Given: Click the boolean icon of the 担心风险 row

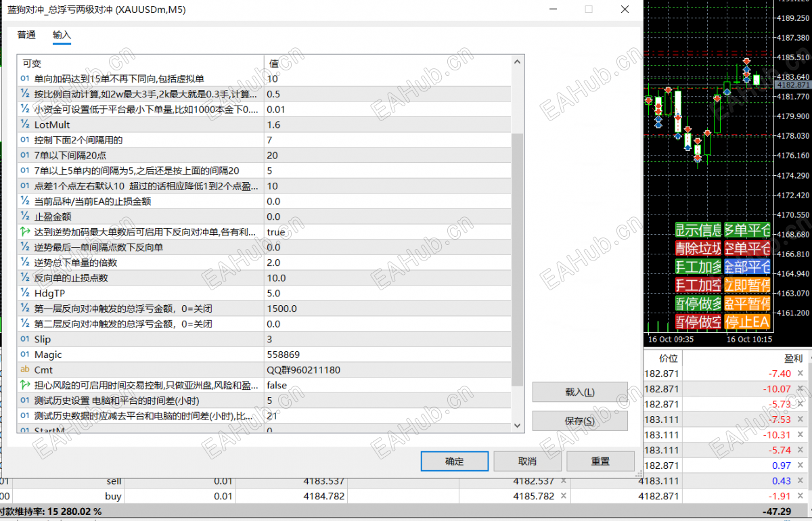Looking at the screenshot, I should [25, 385].
